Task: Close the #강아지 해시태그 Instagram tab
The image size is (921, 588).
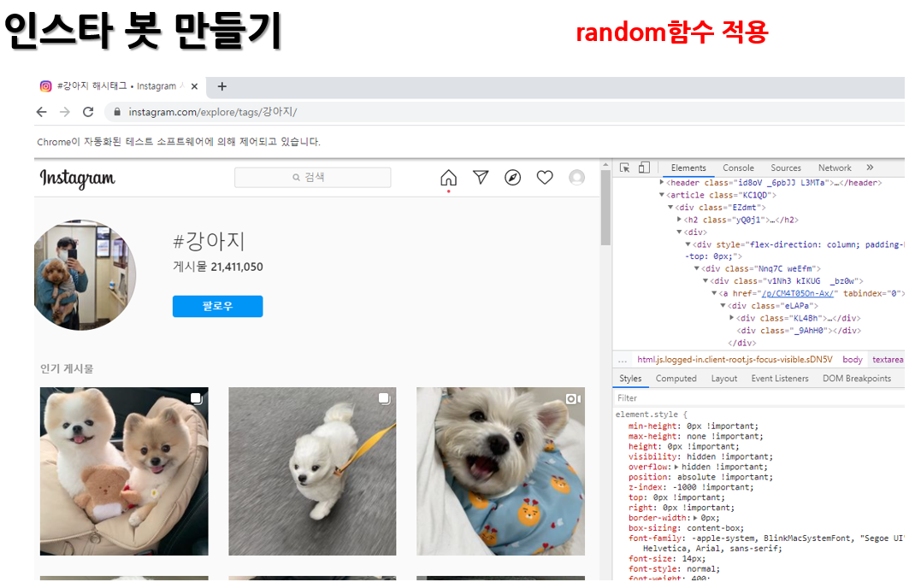Action: click(x=194, y=86)
